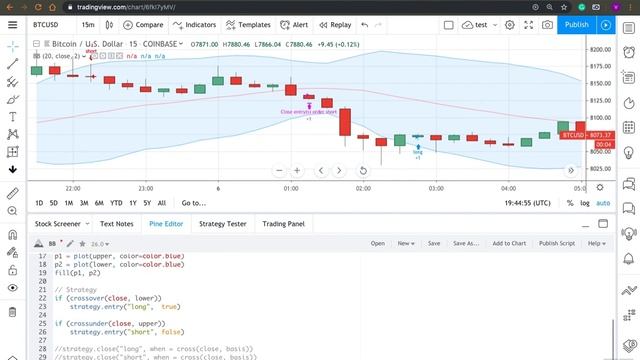Click the Go to... date link
This screenshot has height=360, width=640.
pos(194,203)
